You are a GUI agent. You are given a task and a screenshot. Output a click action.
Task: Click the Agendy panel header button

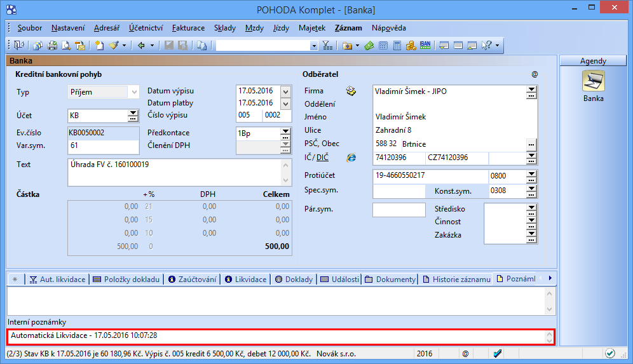(593, 60)
